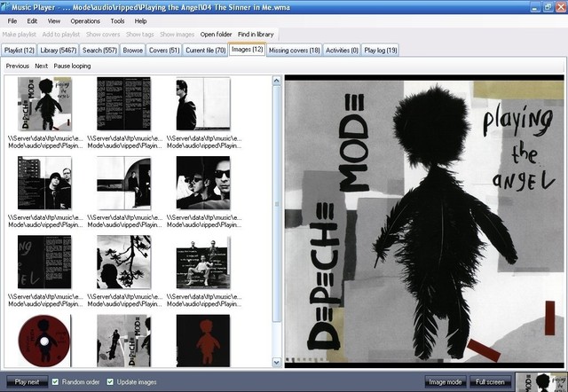Open the Edit menu
Screen dimensions: 568x392
coord(32,21)
